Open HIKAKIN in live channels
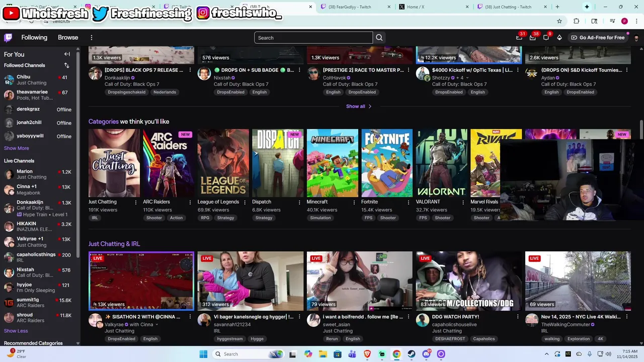Screen dimensions: 644x362 pos(40,226)
